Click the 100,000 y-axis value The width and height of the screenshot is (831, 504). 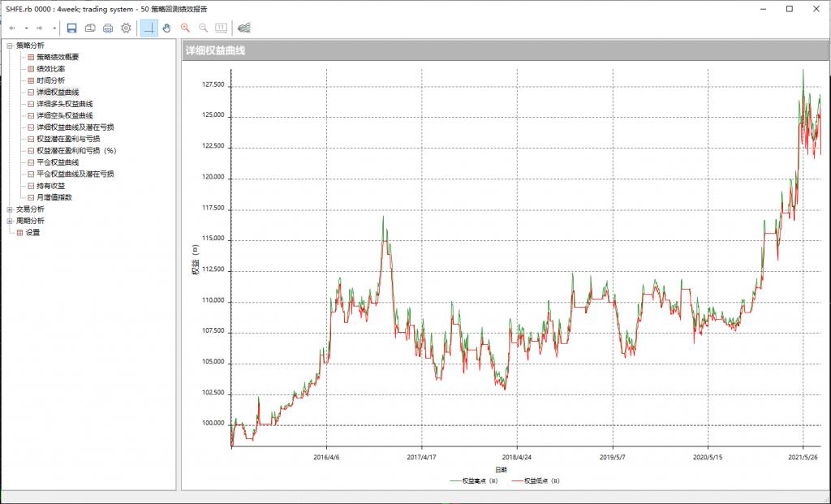click(212, 424)
